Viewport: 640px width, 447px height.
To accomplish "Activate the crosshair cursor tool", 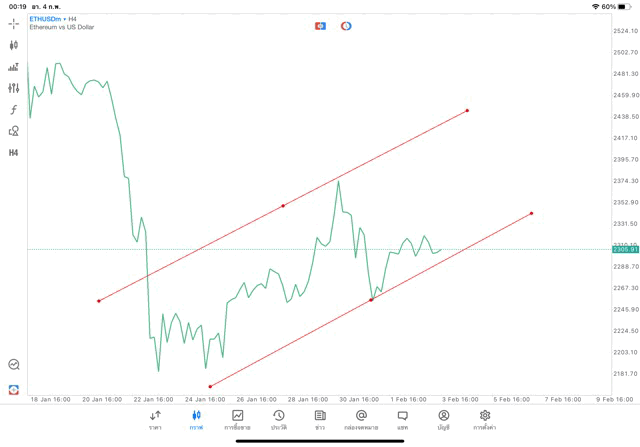I will (x=14, y=23).
